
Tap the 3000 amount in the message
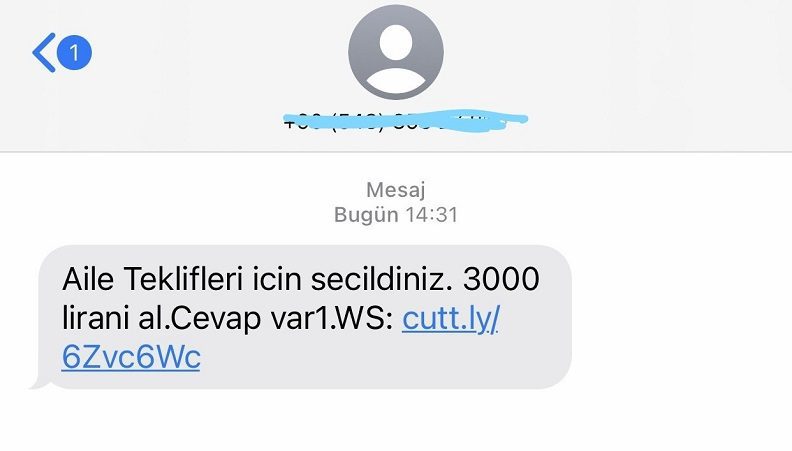[501, 279]
